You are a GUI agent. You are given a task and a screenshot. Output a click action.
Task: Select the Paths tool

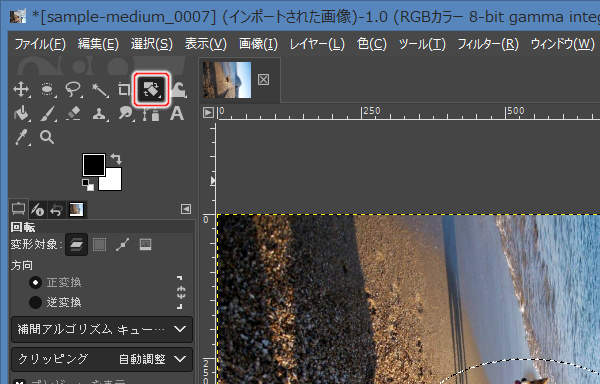point(152,114)
